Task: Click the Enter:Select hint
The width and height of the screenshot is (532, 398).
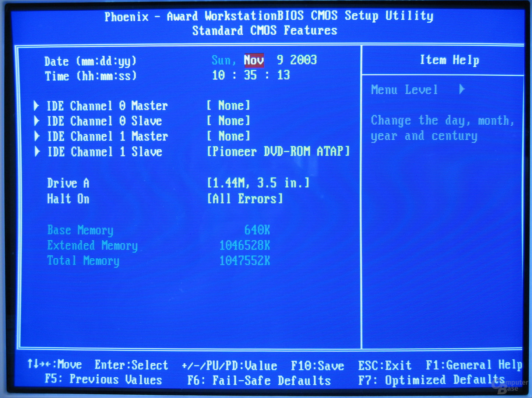Action: pyautogui.click(x=131, y=365)
